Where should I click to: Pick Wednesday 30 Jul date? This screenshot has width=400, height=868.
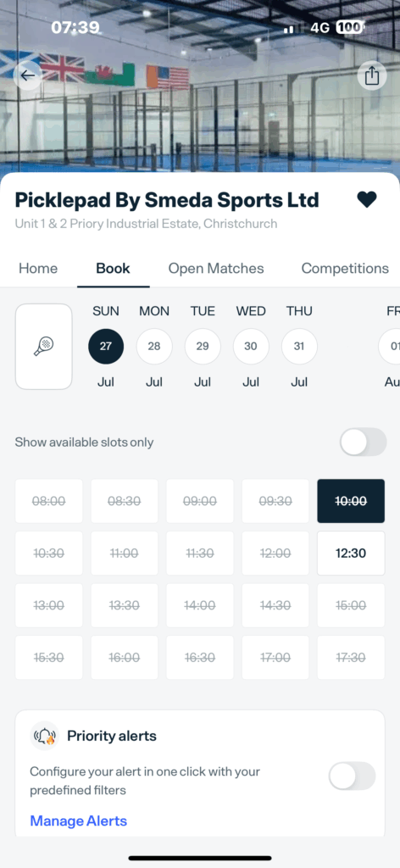[x=251, y=346]
